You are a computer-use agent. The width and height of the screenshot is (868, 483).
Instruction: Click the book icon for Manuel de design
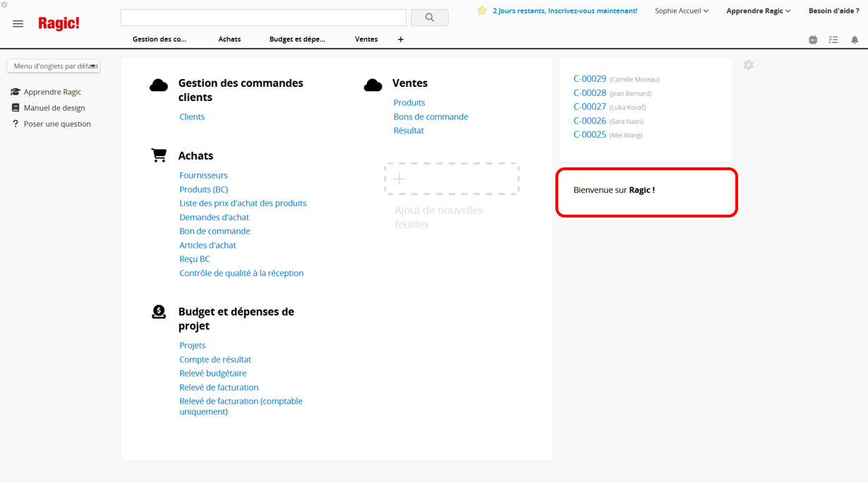click(16, 108)
